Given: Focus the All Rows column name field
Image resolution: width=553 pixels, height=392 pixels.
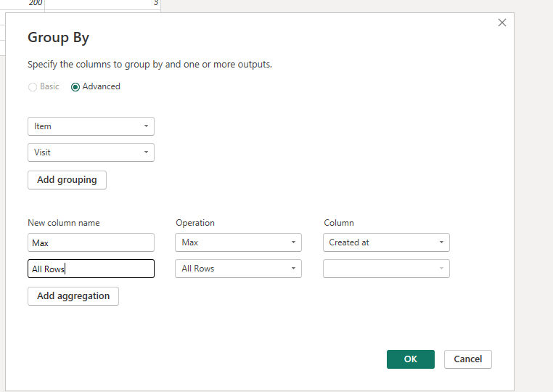Looking at the screenshot, I should pos(91,269).
